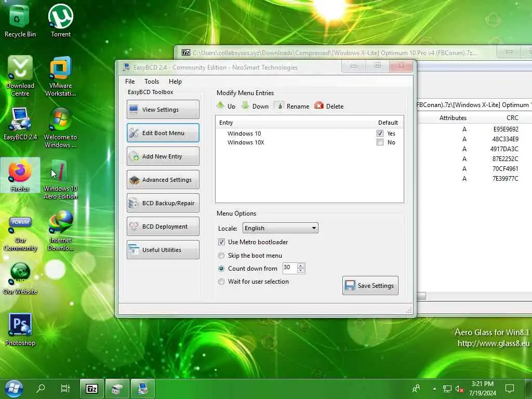
Task: Open Edit Boot Menu section
Action: [163, 132]
